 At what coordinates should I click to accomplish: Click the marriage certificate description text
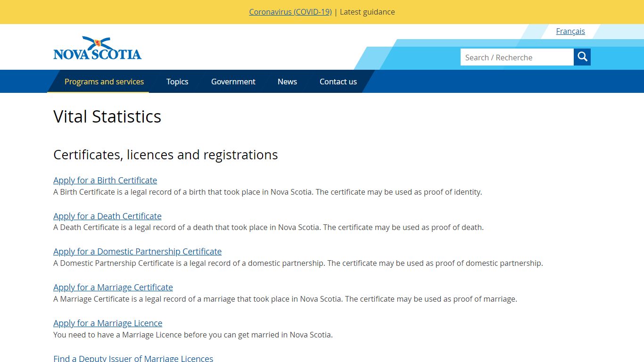[x=285, y=299]
